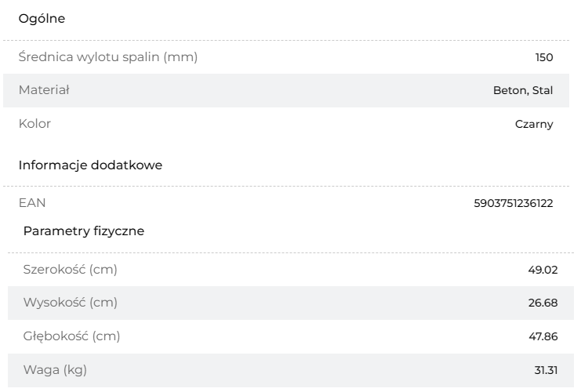Click the 150 diameter value
Viewport: 581px width, 392px height.
coord(544,57)
